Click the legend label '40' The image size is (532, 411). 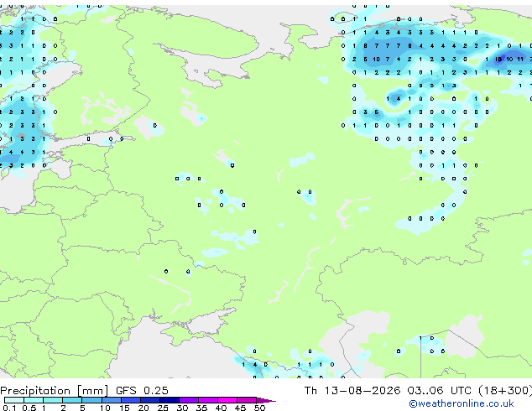point(221,408)
